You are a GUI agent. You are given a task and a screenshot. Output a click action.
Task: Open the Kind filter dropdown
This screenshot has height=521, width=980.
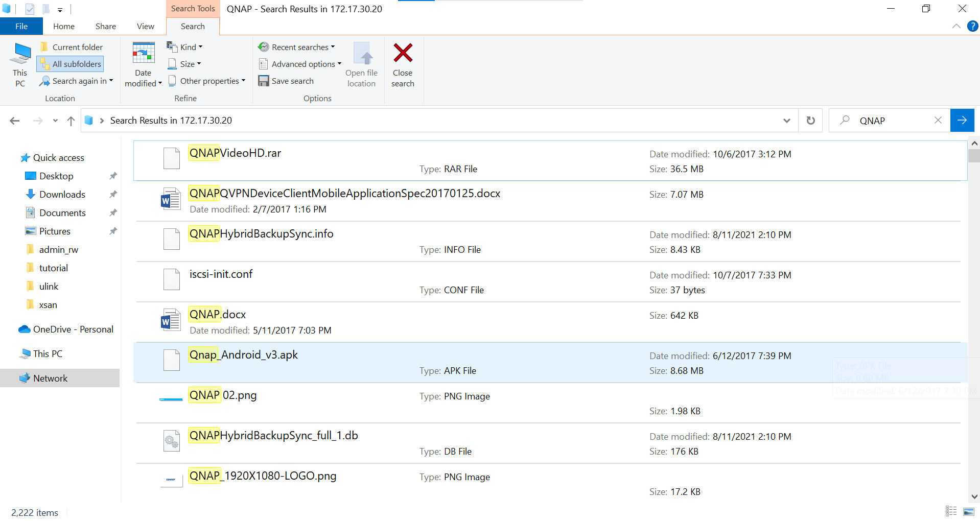pyautogui.click(x=184, y=47)
